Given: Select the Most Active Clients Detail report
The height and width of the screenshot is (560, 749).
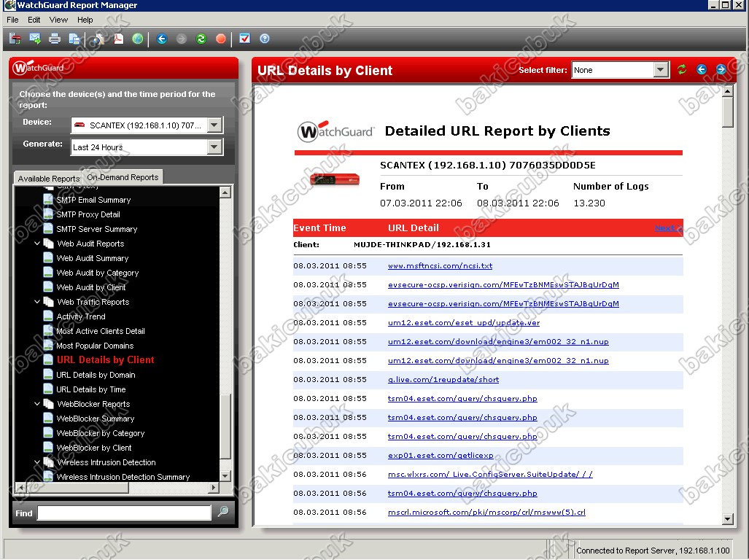Looking at the screenshot, I should pyautogui.click(x=101, y=331).
